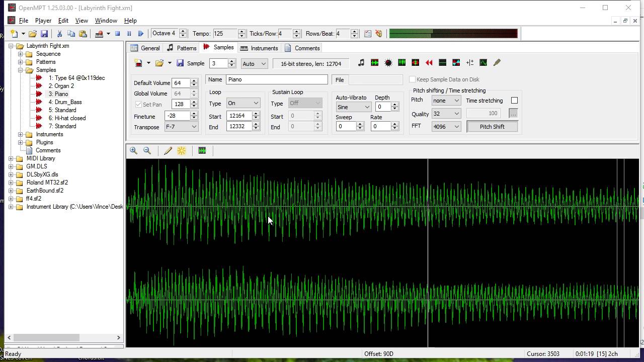Select sample 4: Drum_Bass in tree
Image resolution: width=644 pixels, height=362 pixels.
65,102
